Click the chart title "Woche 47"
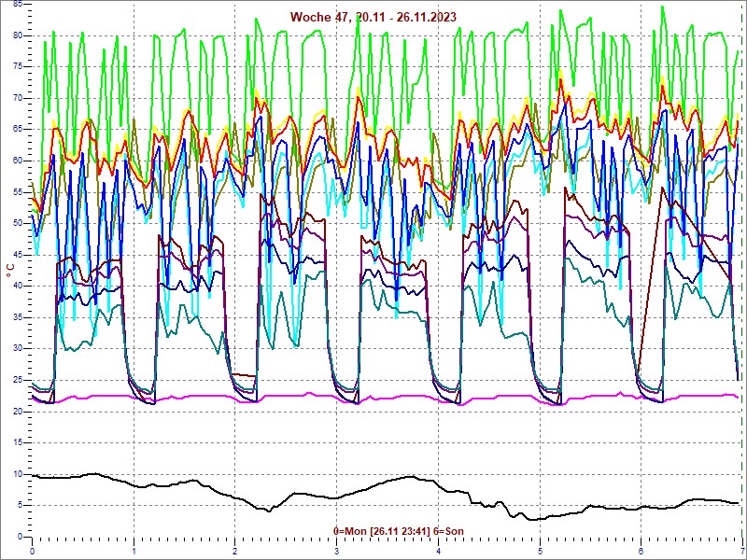747x560 pixels. (373, 18)
